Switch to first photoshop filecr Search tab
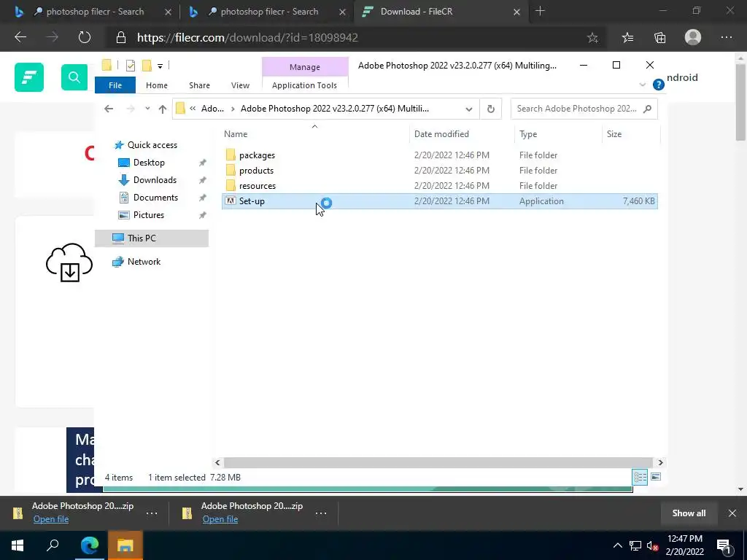This screenshot has height=560, width=747. click(95, 12)
